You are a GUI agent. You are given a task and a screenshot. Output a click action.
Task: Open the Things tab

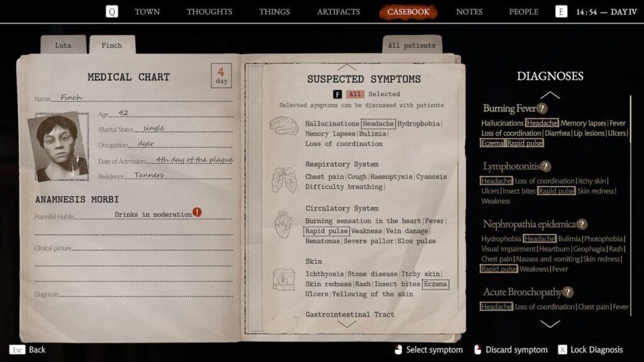pos(274,12)
